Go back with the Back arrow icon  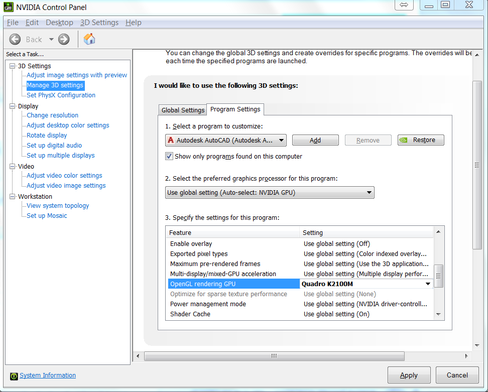coord(15,39)
